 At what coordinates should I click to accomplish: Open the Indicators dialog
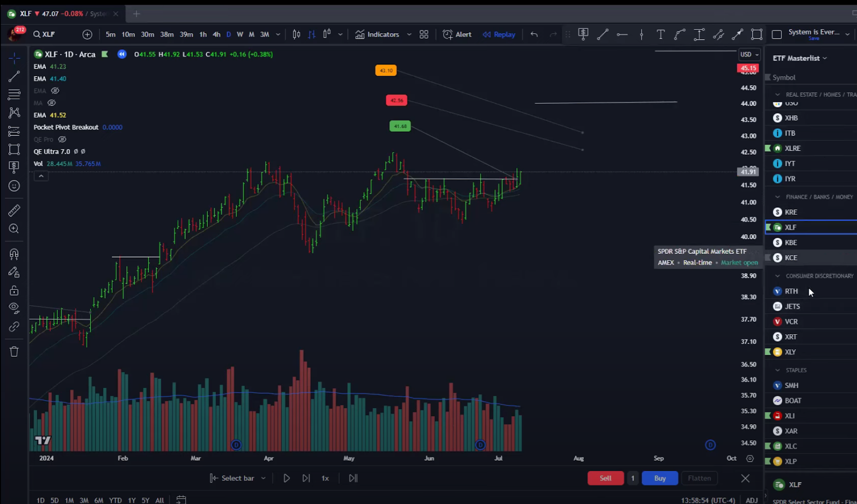[377, 34]
